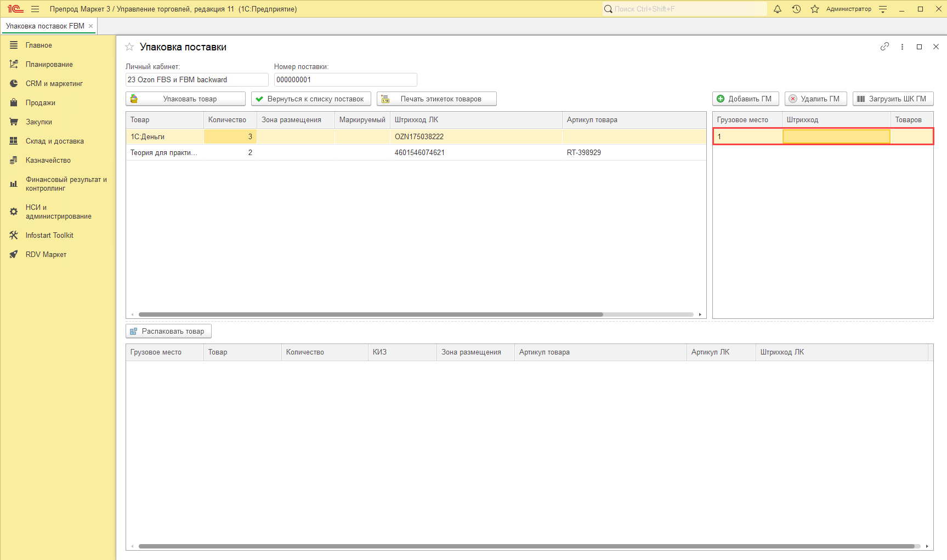
Task: Remove cargo place using Удалить ГМ
Action: (x=815, y=99)
